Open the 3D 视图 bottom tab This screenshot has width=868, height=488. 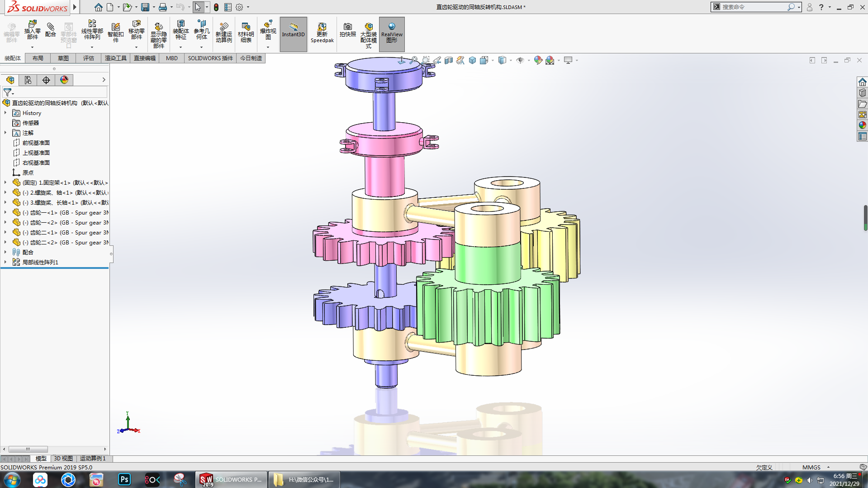(x=63, y=459)
